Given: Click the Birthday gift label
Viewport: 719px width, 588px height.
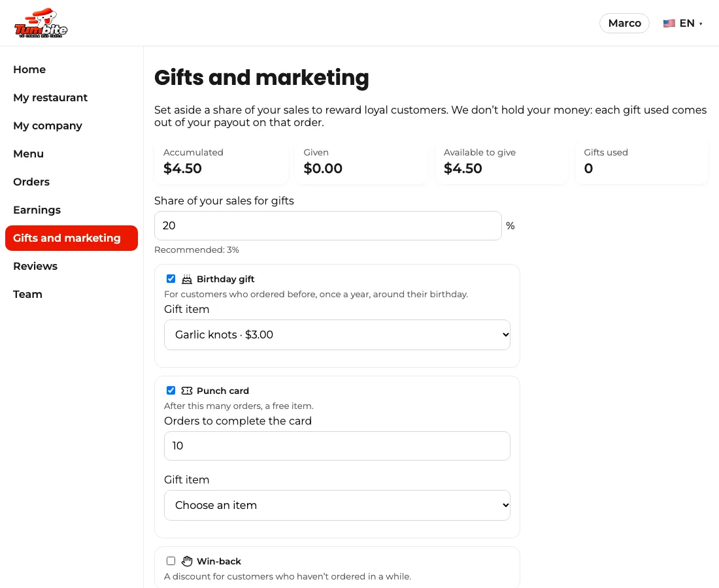Looking at the screenshot, I should 225,279.
